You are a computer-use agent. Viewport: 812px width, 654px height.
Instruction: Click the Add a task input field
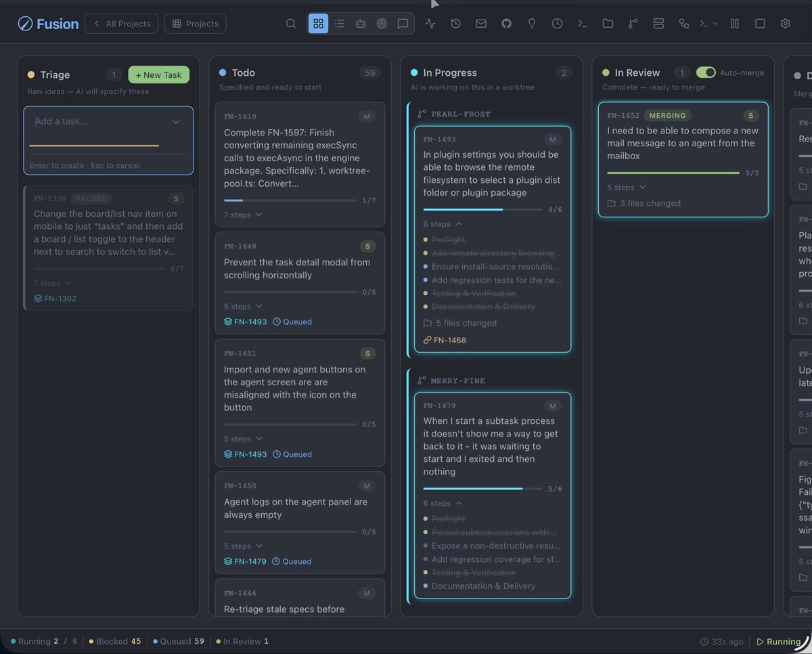98,122
